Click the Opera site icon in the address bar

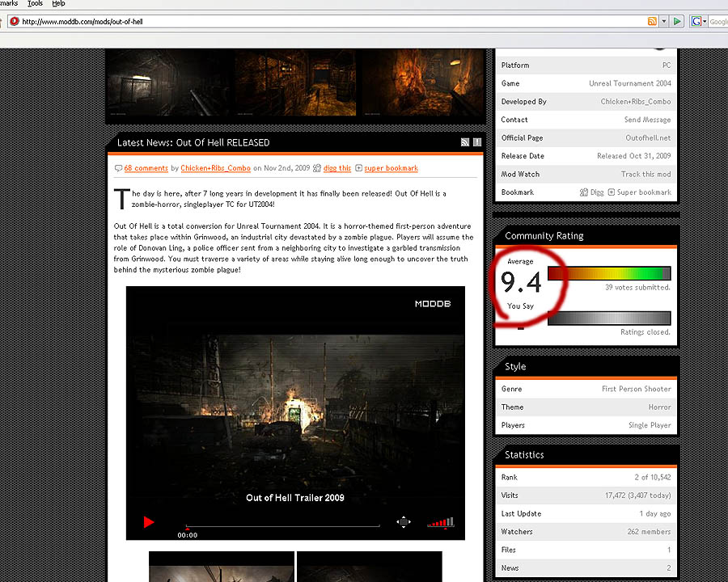tap(15, 21)
